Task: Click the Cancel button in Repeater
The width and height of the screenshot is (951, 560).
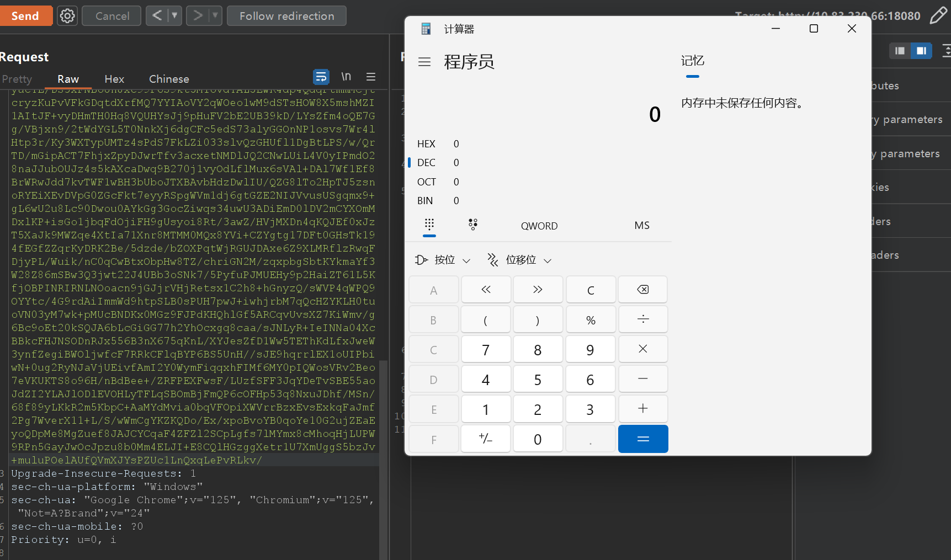Action: (112, 16)
